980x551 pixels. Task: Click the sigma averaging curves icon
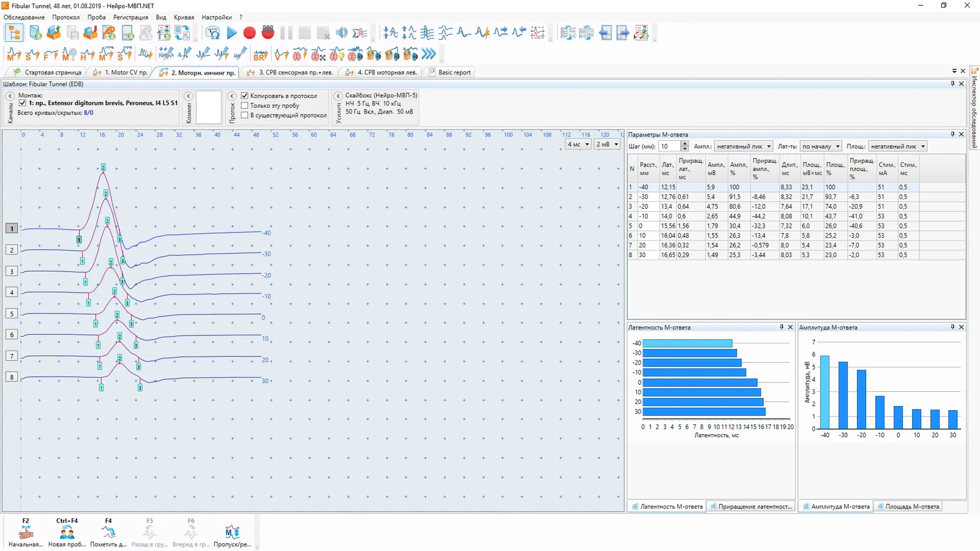360,33
